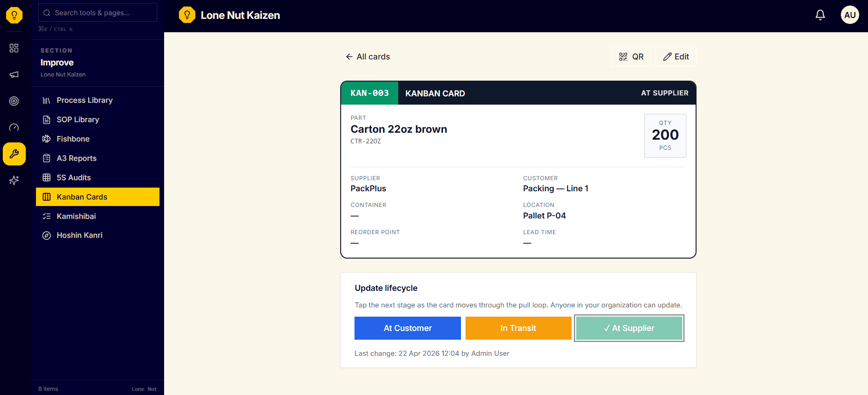
Task: Open the megaphone section in left rail
Action: (14, 75)
